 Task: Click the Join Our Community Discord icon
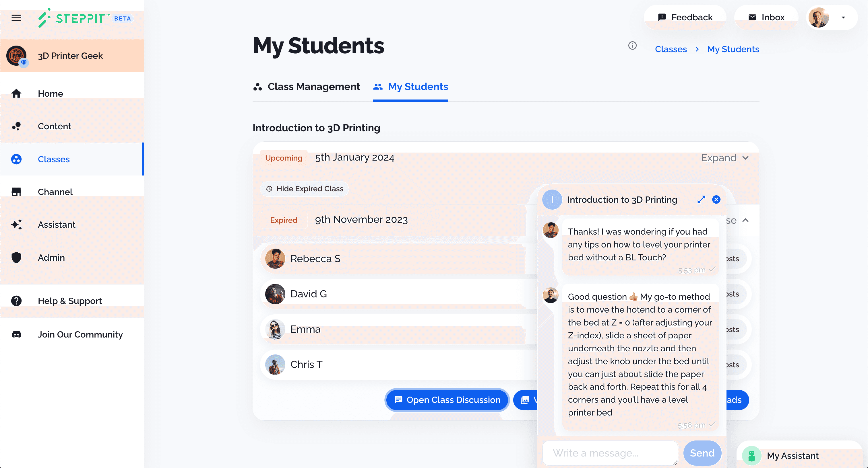16,334
